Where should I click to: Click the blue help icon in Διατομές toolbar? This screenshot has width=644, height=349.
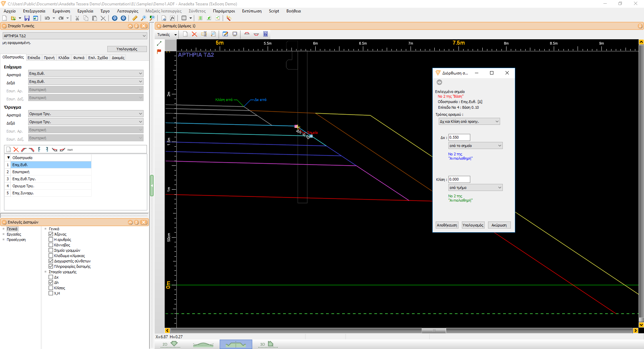click(265, 34)
